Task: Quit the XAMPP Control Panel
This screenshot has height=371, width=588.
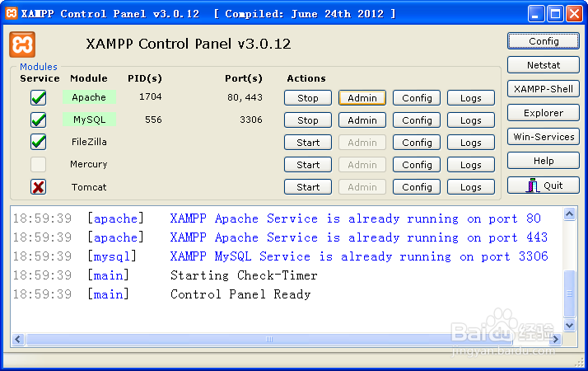Action: [x=544, y=185]
